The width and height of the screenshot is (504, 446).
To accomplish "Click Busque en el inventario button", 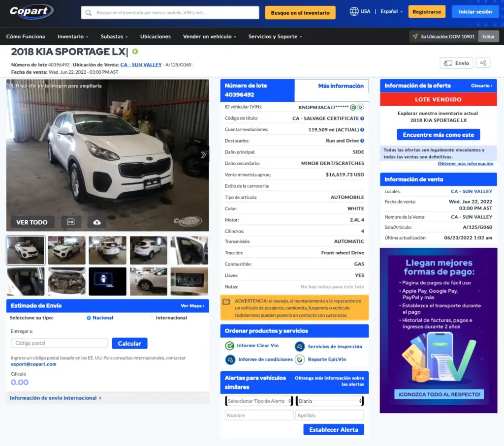I will pyautogui.click(x=300, y=13).
